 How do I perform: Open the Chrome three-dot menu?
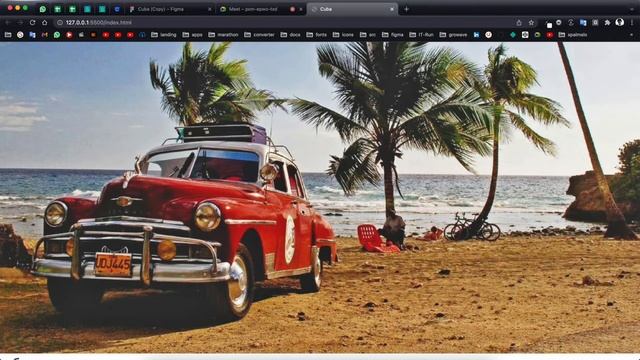[633, 22]
